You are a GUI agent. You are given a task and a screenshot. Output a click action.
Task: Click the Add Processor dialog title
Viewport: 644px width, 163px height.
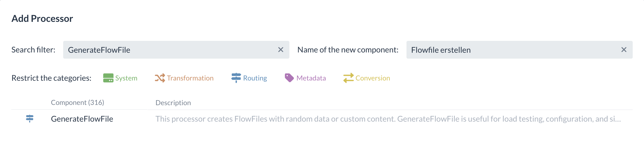click(x=42, y=19)
